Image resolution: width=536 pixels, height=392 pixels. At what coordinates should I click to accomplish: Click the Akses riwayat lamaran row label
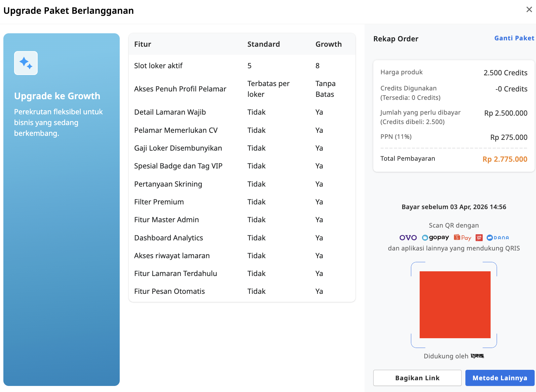(172, 256)
